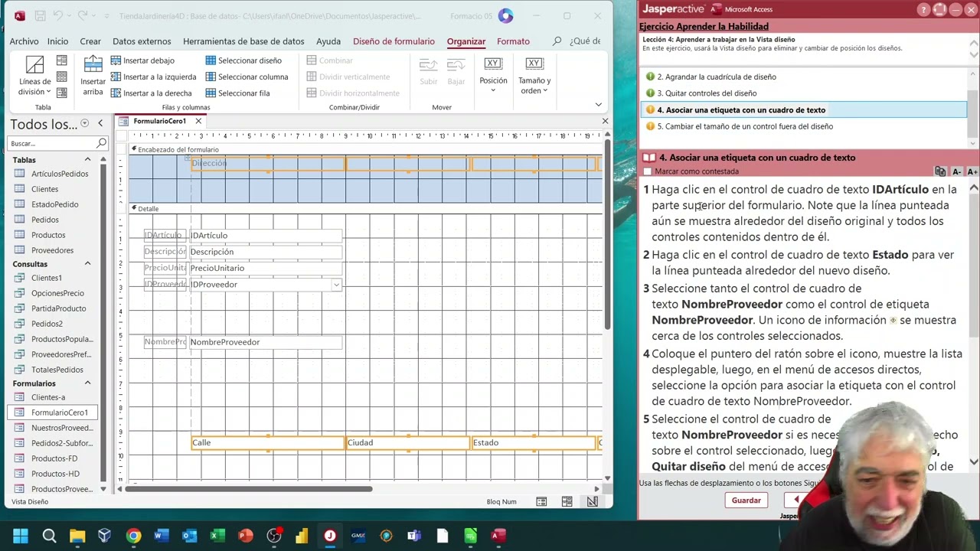Viewport: 980px width, 551px height.
Task: Open the Windows Start menu
Action: pyautogui.click(x=21, y=536)
